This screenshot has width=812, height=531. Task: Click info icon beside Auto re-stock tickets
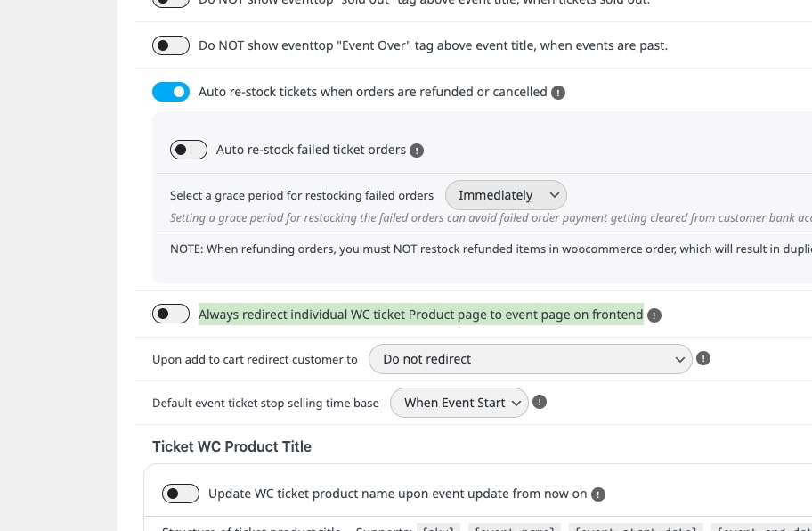coord(558,93)
